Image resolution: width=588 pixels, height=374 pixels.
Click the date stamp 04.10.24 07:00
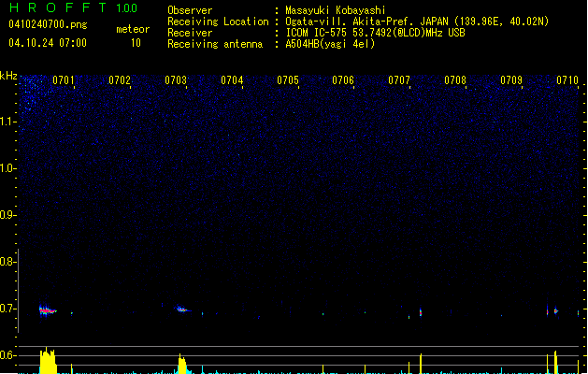pos(48,43)
